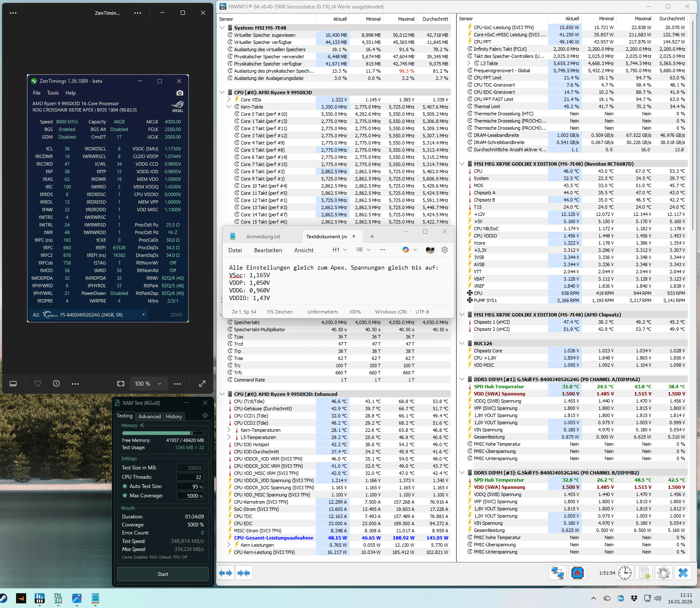Open the Bearbeiten menu in Notepad
700x608 pixels.
[x=268, y=250]
